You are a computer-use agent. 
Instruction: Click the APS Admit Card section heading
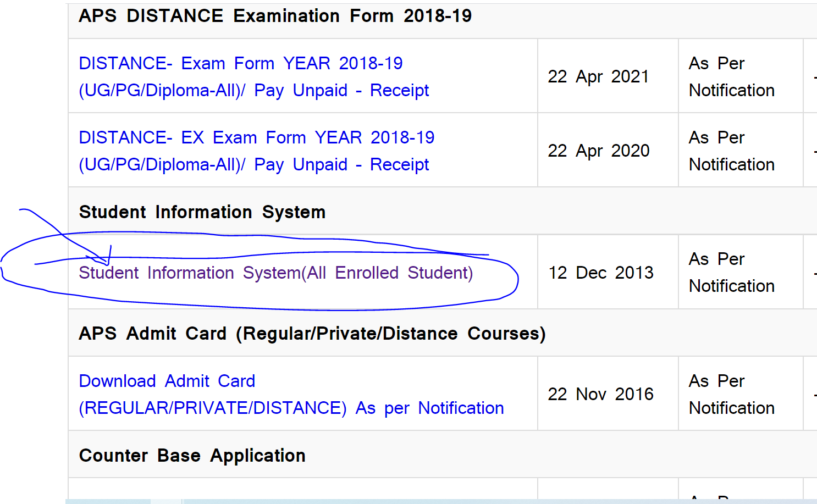click(x=312, y=334)
